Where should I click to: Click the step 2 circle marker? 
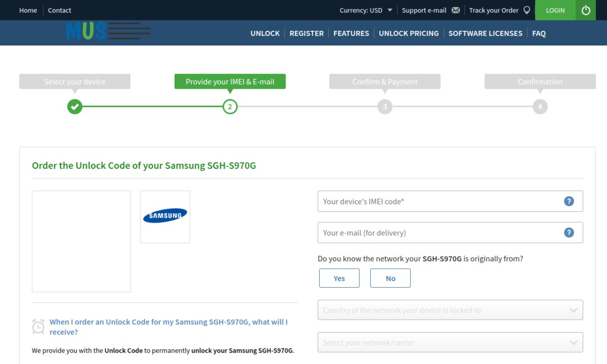230,107
